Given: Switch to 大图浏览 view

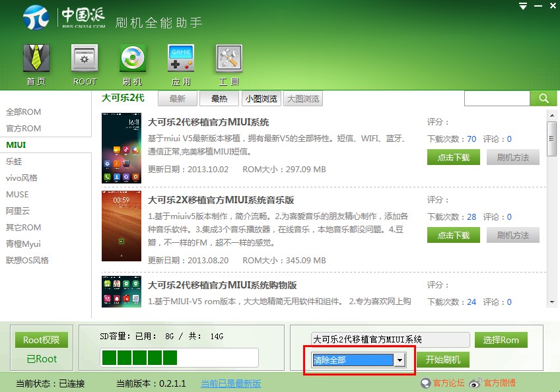Looking at the screenshot, I should point(303,98).
